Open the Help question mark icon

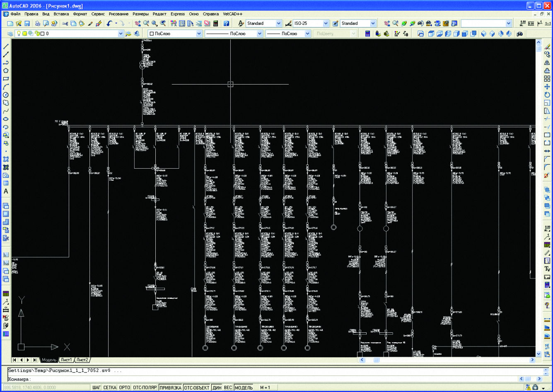[x=226, y=24]
